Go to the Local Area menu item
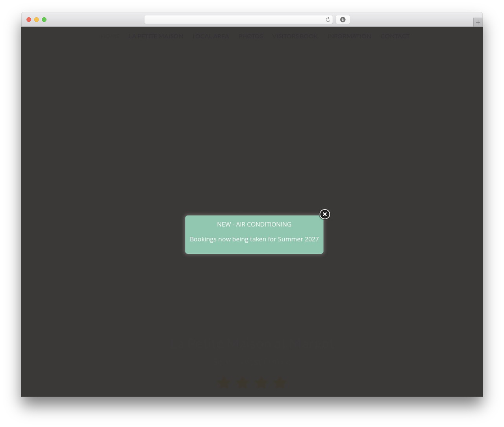Viewport: 504px width, 427px height. tap(211, 36)
